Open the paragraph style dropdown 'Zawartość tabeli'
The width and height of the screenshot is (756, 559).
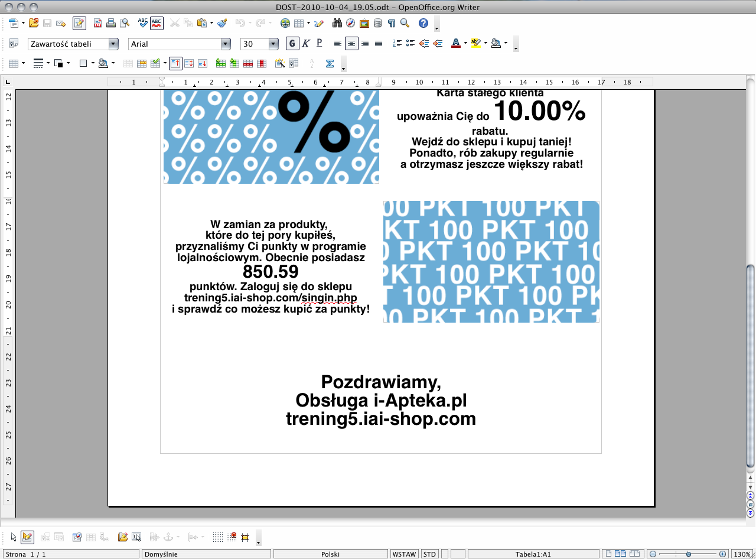tap(113, 44)
